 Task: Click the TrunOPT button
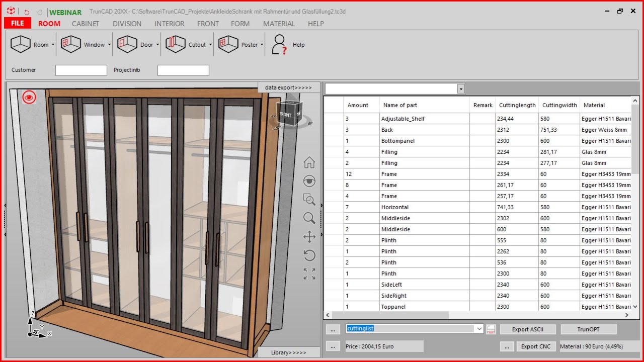click(x=588, y=329)
